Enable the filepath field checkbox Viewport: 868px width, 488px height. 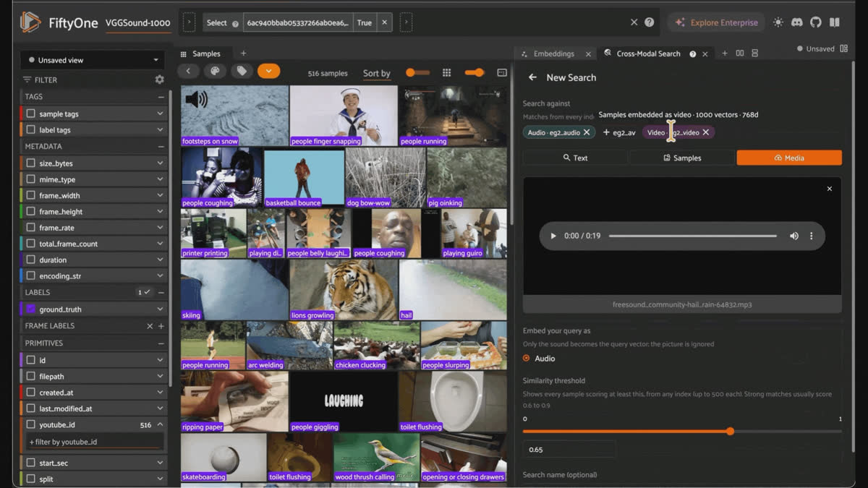[31, 376]
